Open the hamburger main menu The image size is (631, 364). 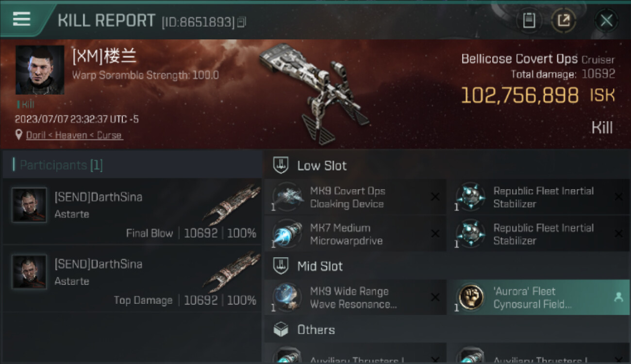click(21, 19)
